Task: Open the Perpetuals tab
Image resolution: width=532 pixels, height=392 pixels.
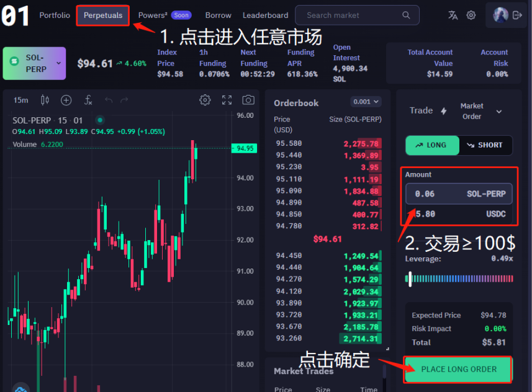Action: tap(103, 15)
